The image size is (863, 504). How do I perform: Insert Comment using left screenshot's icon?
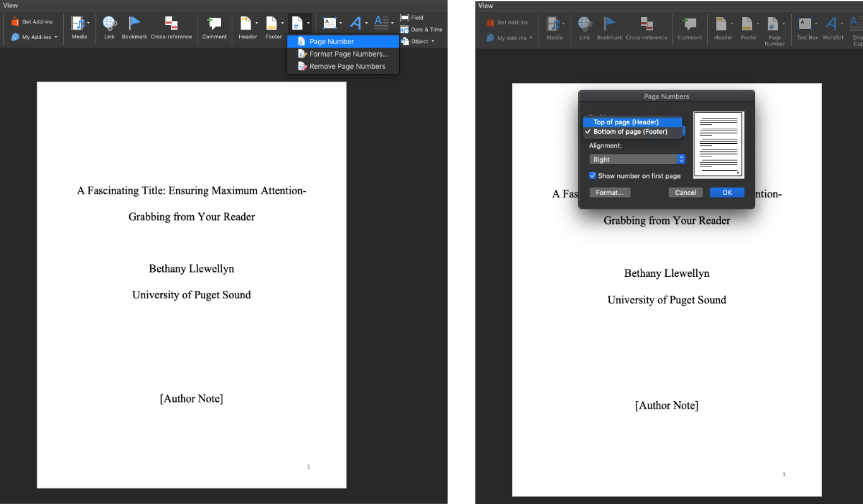coord(215,23)
